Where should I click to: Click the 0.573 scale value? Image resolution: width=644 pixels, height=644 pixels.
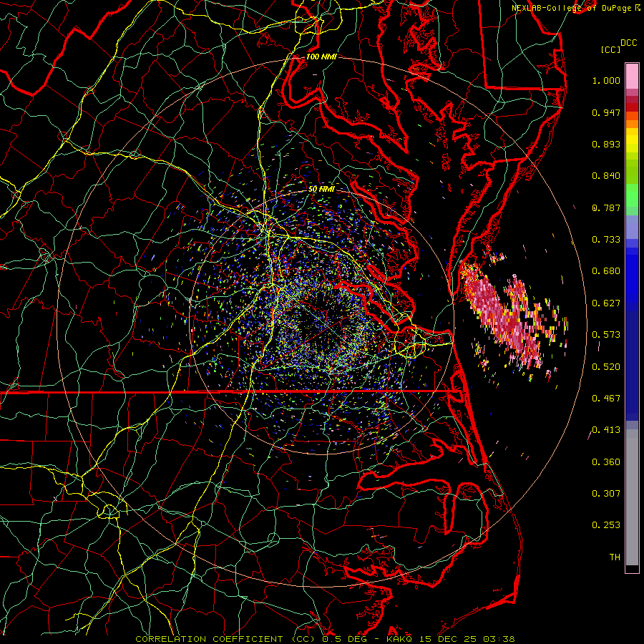click(x=606, y=335)
